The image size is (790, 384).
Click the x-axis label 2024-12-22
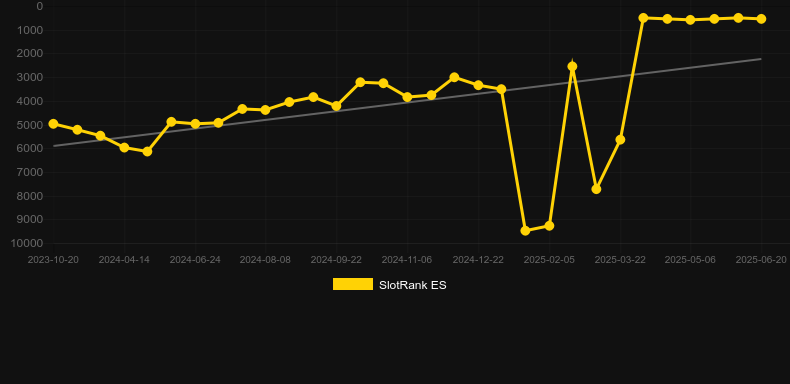pyautogui.click(x=478, y=260)
